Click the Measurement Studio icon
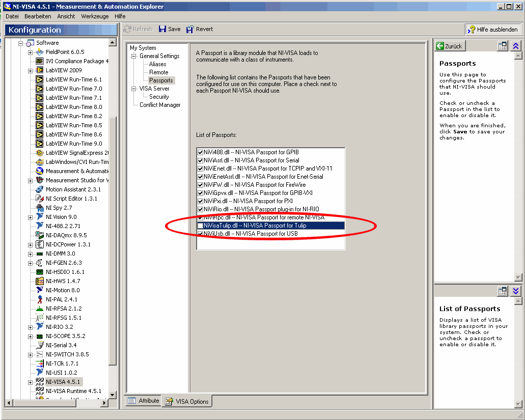525x420 pixels. pyautogui.click(x=40, y=180)
